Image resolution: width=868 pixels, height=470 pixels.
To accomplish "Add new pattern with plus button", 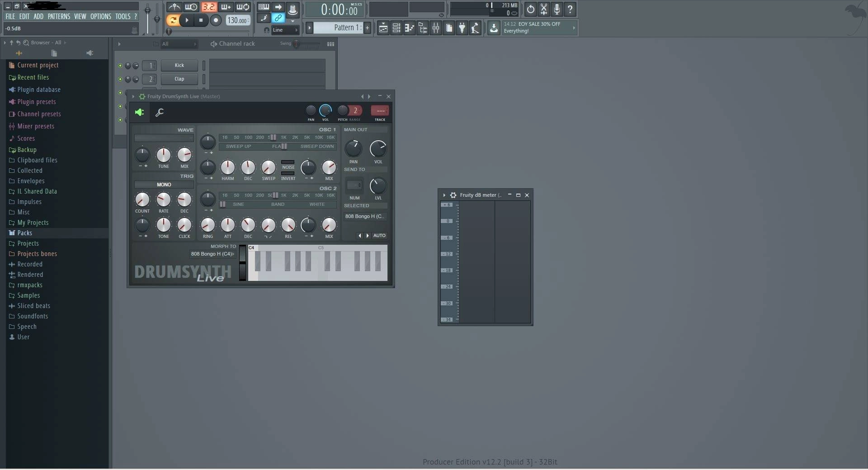I will pyautogui.click(x=367, y=28).
